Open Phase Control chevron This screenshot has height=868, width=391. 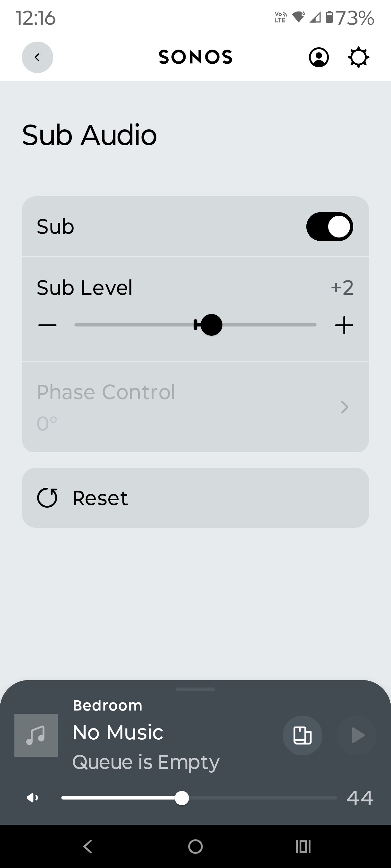345,407
